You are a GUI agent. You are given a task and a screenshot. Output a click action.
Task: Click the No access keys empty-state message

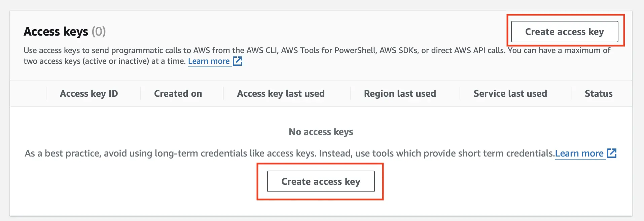321,132
